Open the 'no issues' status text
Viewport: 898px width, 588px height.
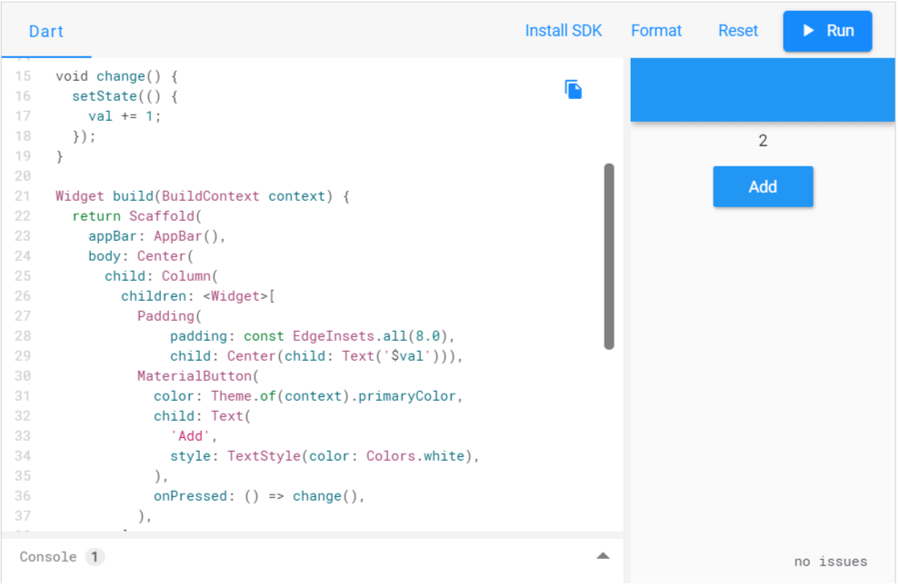click(x=830, y=562)
